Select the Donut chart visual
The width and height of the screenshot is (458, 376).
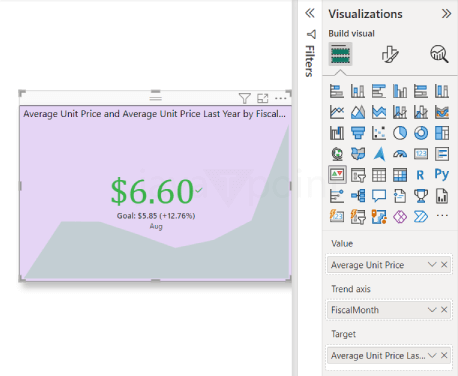coord(421,133)
